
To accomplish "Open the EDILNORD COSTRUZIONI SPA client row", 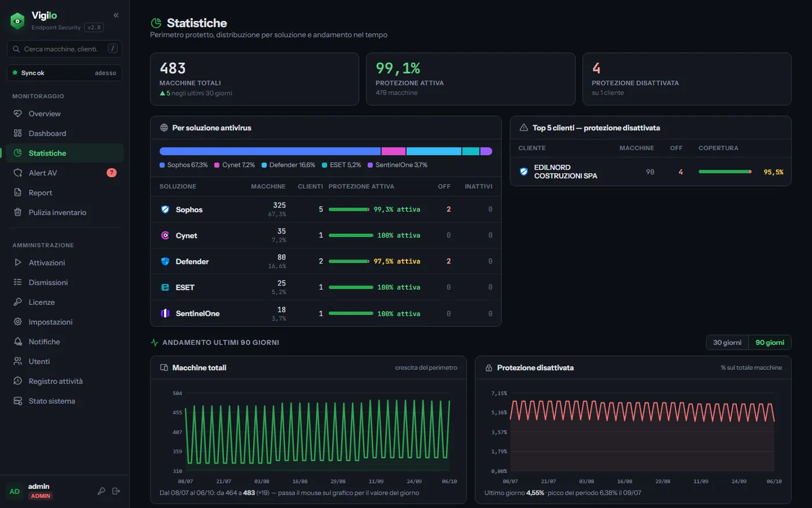I will tap(650, 172).
